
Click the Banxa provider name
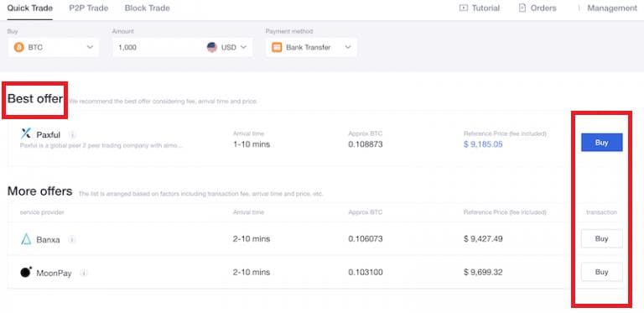pos(48,239)
